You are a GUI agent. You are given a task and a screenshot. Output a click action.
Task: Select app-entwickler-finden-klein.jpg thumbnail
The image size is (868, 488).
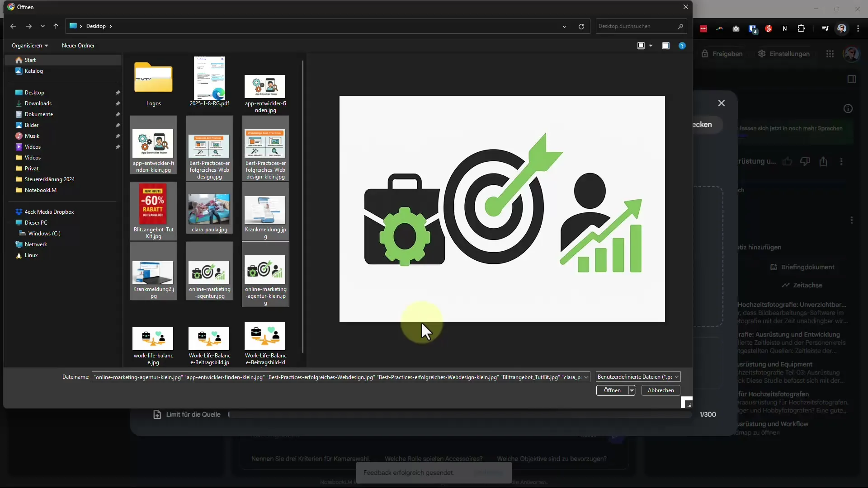[153, 145]
